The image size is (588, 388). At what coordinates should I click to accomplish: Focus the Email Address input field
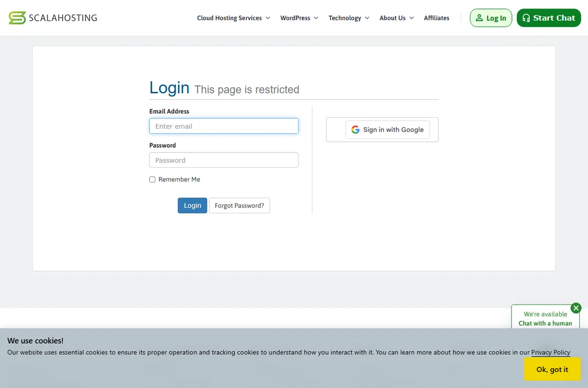click(224, 126)
